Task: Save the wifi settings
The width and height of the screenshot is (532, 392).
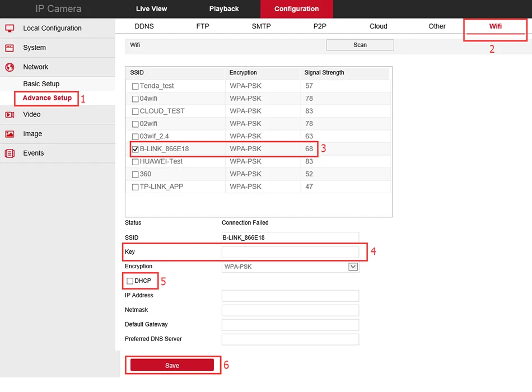Action: coord(172,365)
